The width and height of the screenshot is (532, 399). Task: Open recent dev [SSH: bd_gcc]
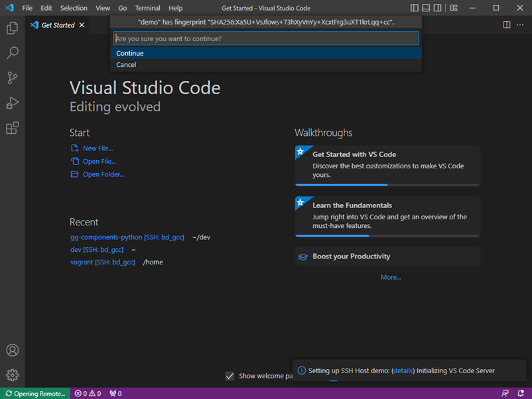(97, 250)
